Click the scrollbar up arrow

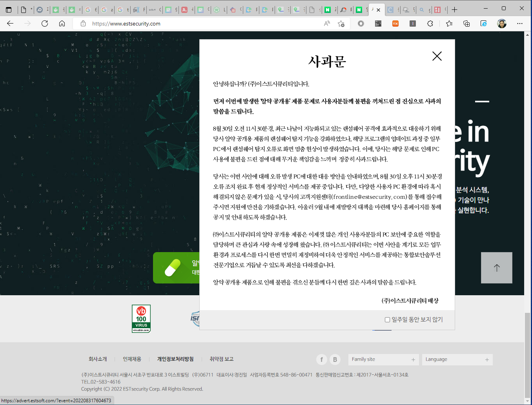coord(527,35)
